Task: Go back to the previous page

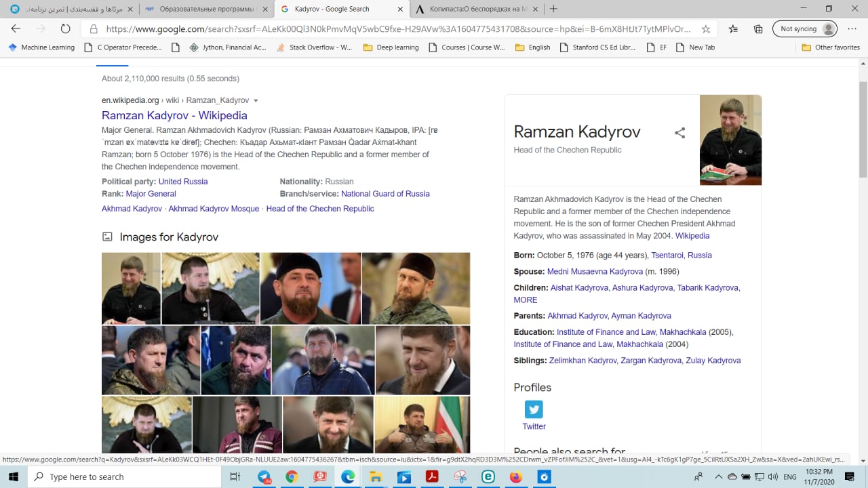Action: tap(16, 29)
